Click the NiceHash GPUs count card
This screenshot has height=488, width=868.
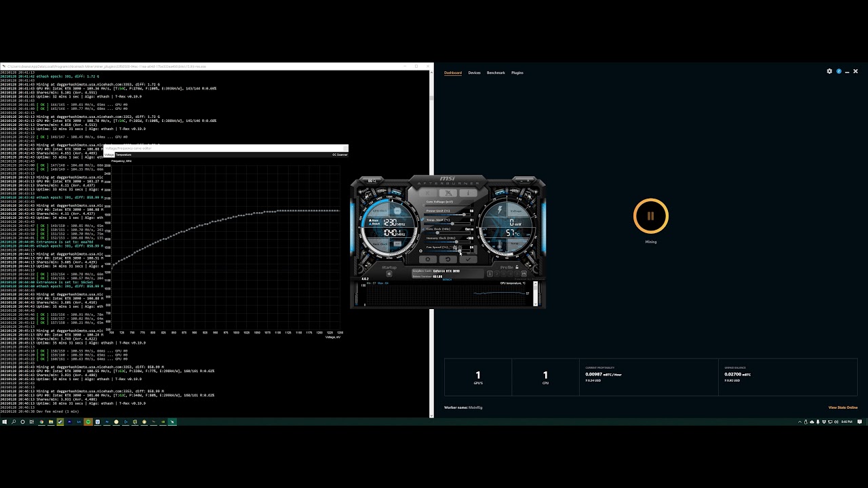pyautogui.click(x=478, y=377)
